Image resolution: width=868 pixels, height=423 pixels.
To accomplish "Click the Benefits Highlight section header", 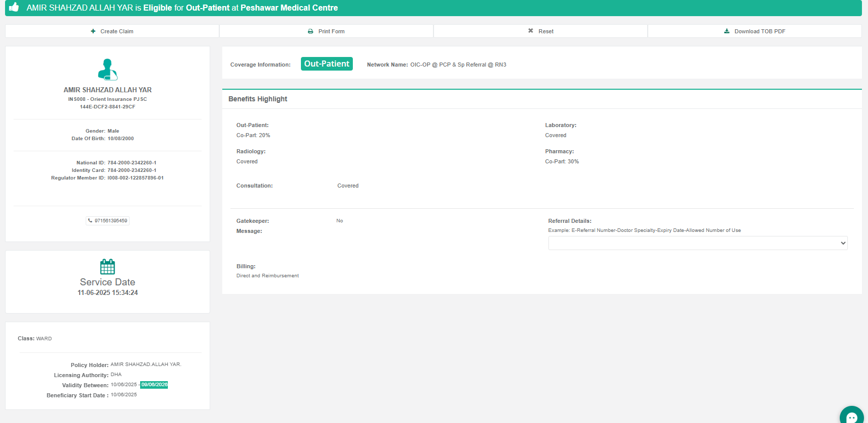I will coord(258,99).
